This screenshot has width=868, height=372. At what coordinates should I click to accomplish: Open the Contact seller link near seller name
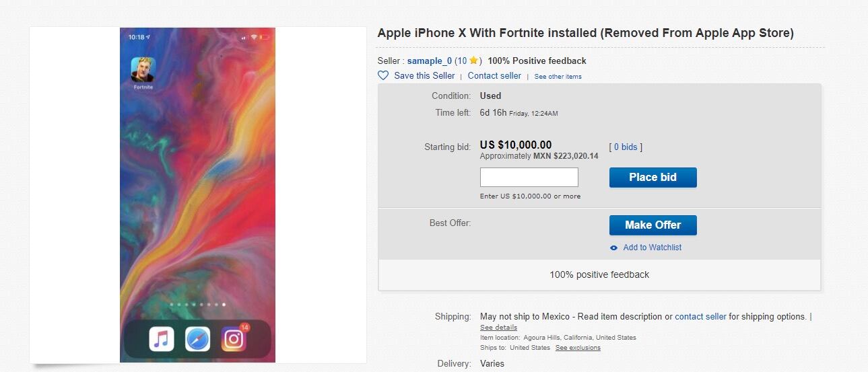(x=494, y=76)
